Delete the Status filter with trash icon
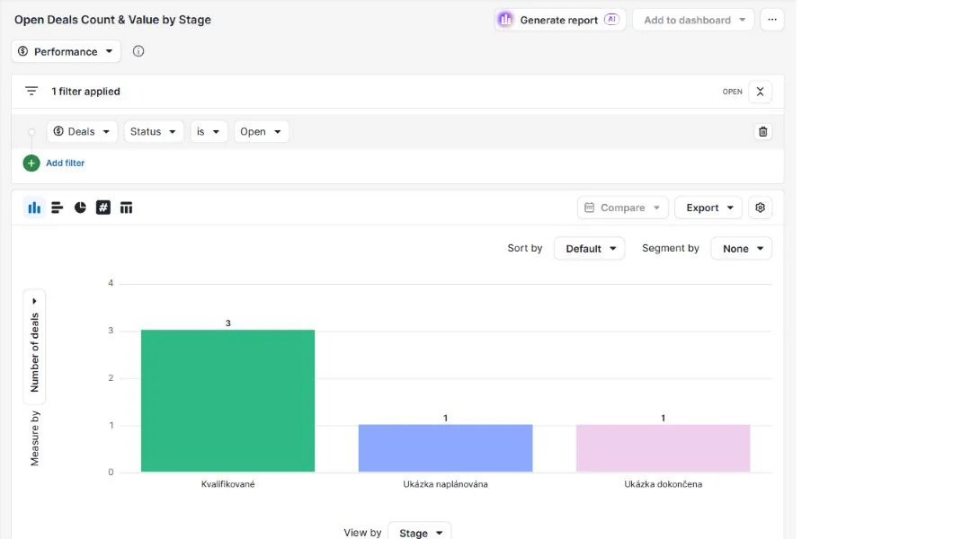Viewport: 980px width, 539px height. (x=763, y=132)
